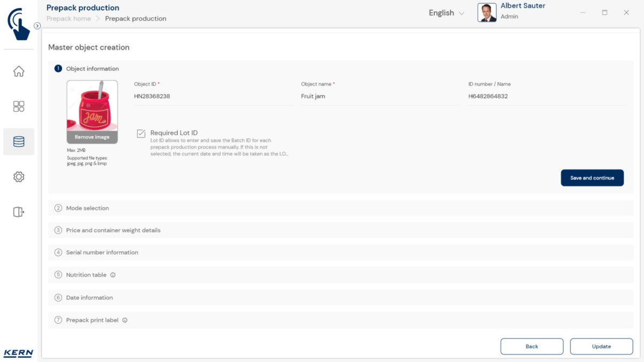Expand sidebar using the arrow toggle icon
The width and height of the screenshot is (644, 362).
37,26
